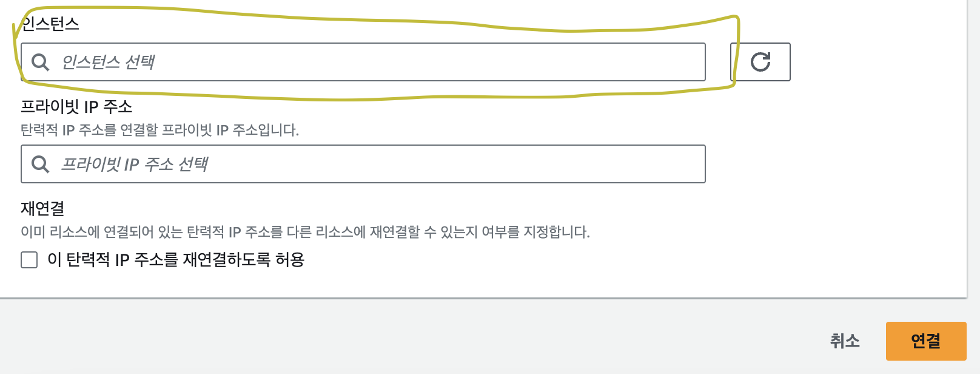The height and width of the screenshot is (374, 980).
Task: Click the 연결 orange button
Action: click(x=926, y=341)
